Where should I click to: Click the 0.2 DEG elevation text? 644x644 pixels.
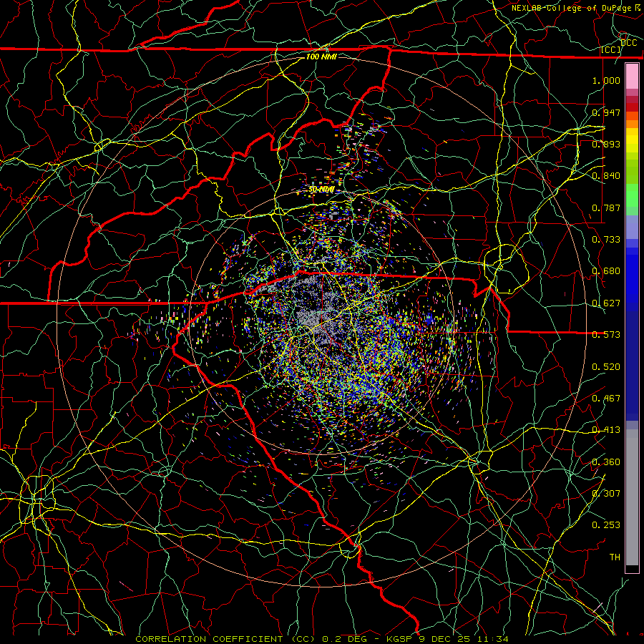tap(344, 639)
